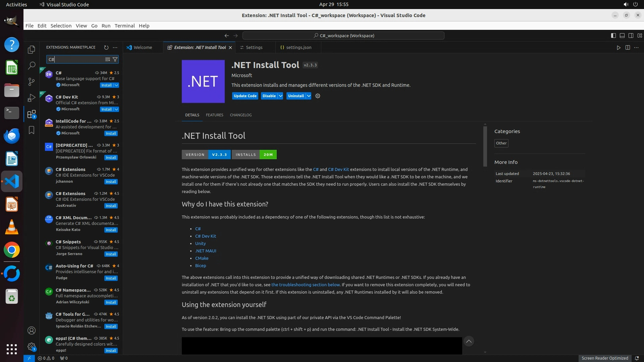Open the troubleshooting section below link

pyautogui.click(x=305, y=285)
